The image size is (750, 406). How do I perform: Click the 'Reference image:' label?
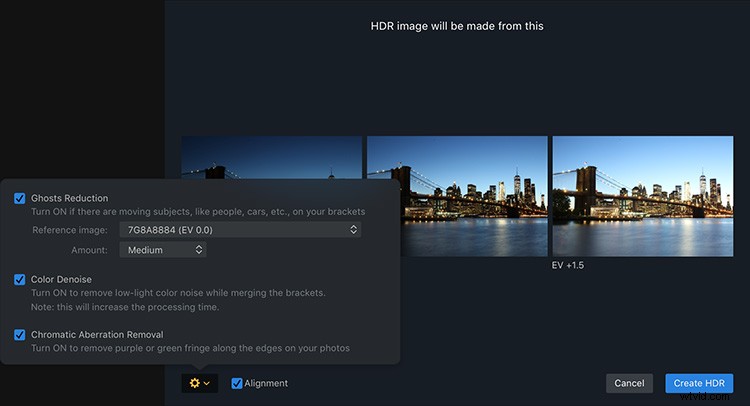(70, 230)
